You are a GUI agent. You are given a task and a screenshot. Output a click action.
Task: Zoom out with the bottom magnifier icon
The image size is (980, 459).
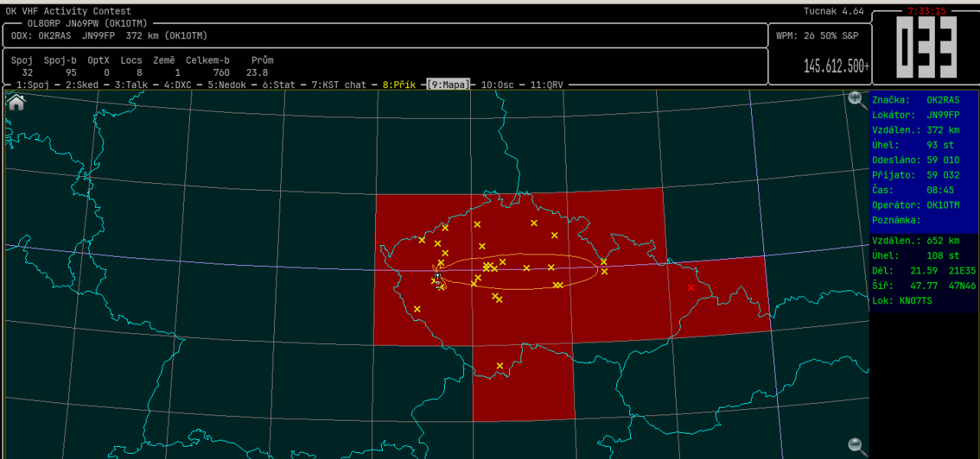coord(857,446)
